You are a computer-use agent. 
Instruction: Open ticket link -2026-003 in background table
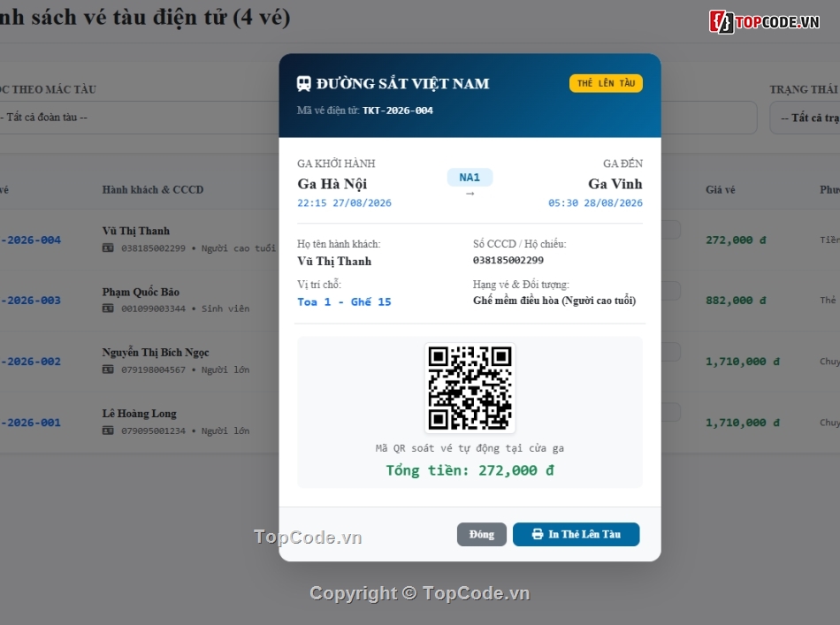(31, 301)
